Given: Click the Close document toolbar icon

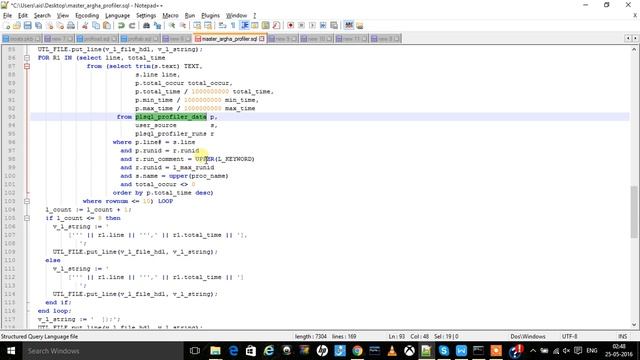Looking at the screenshot, I should click(x=49, y=25).
